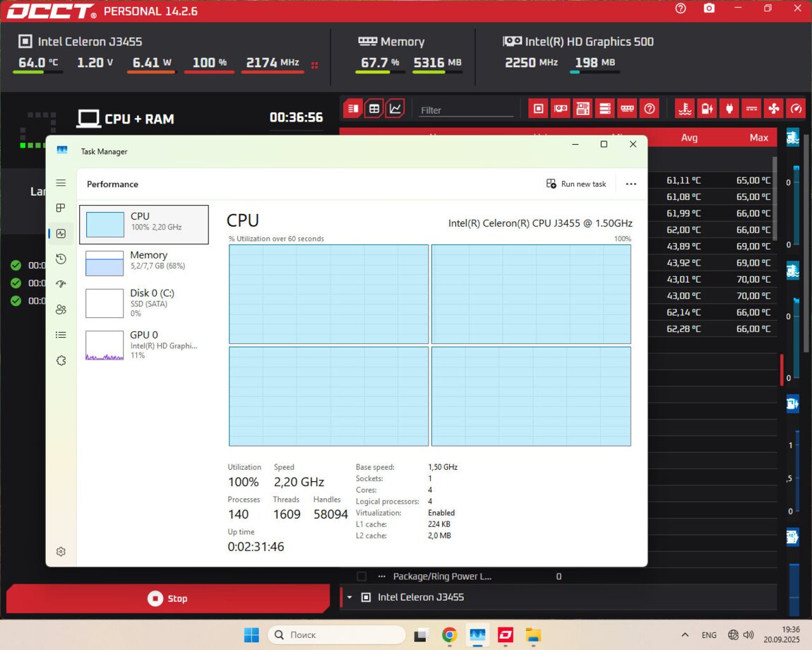Open the Users page in Task Manager
812x650 pixels.
(61, 309)
